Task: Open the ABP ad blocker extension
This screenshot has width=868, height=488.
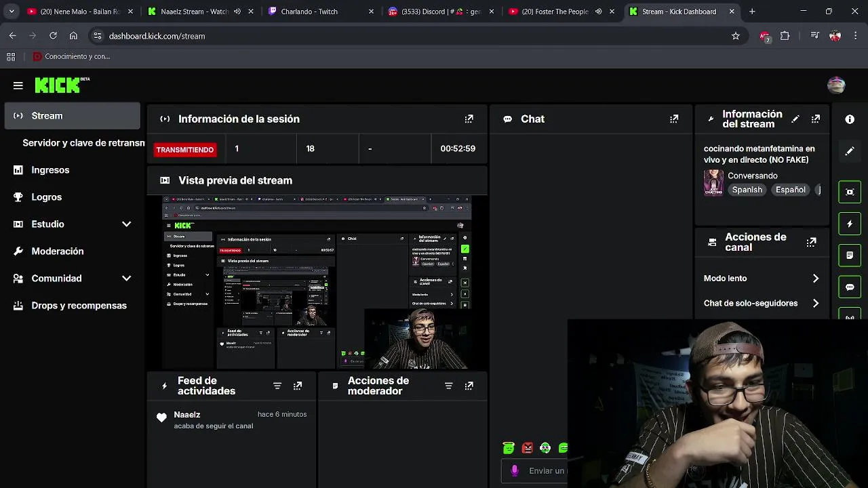Action: tap(765, 36)
